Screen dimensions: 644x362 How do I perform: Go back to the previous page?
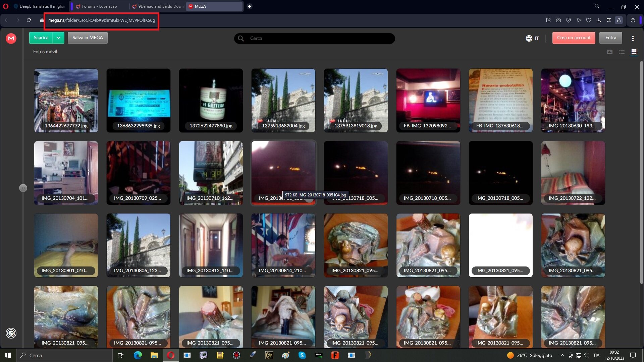point(6,20)
